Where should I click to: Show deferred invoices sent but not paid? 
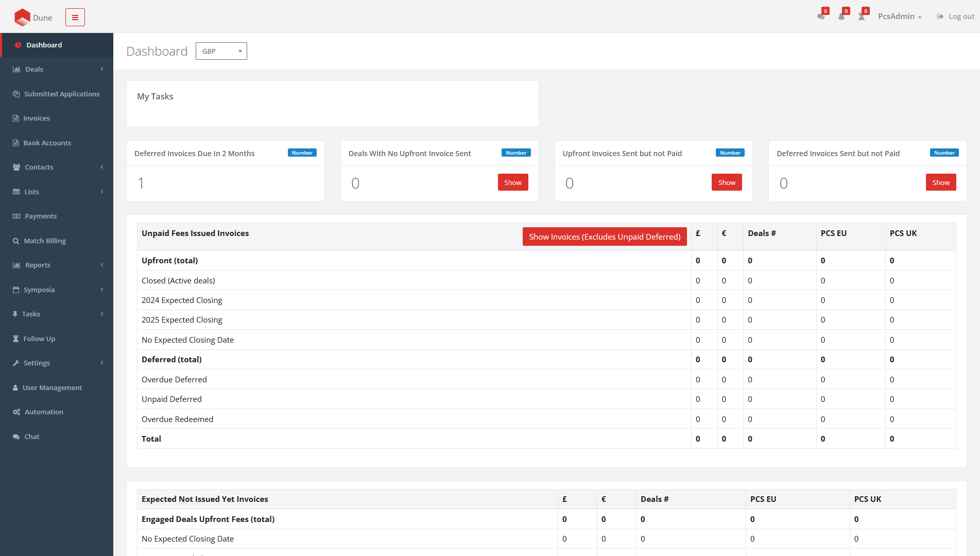coord(940,182)
